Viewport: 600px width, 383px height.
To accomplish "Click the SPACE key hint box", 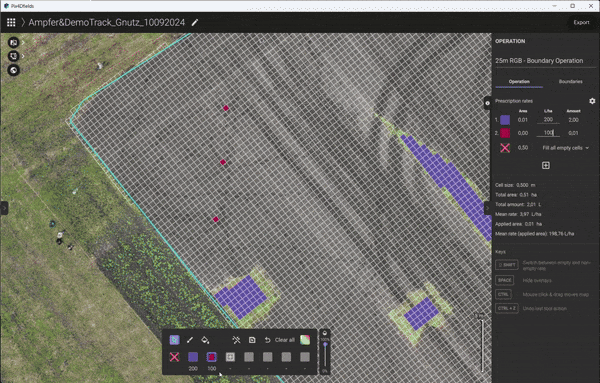I will point(505,280).
